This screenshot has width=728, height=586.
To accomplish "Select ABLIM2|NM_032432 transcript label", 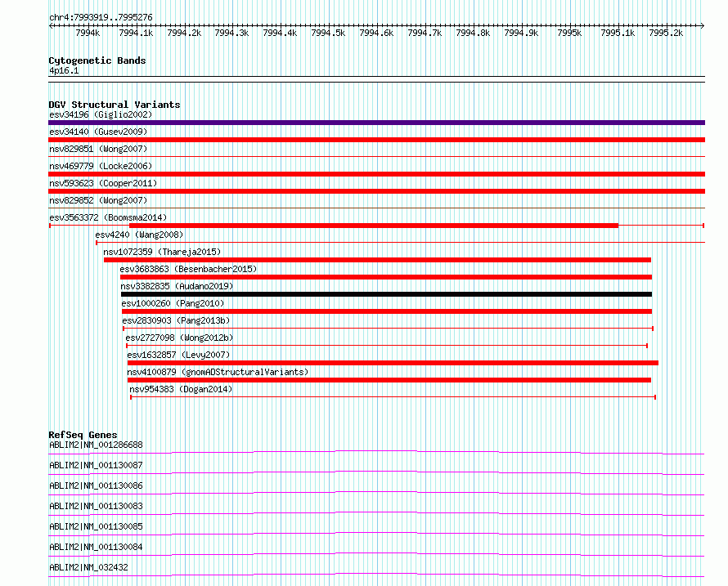I will [x=88, y=567].
